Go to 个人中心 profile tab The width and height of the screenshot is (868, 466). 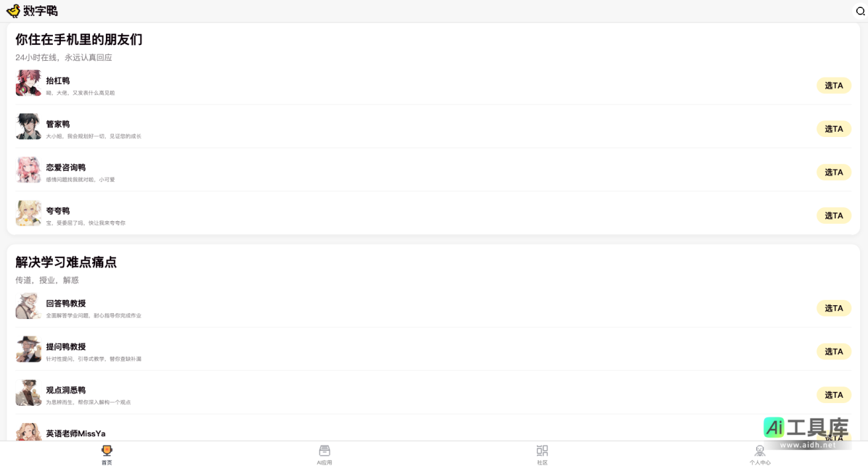[759, 454]
